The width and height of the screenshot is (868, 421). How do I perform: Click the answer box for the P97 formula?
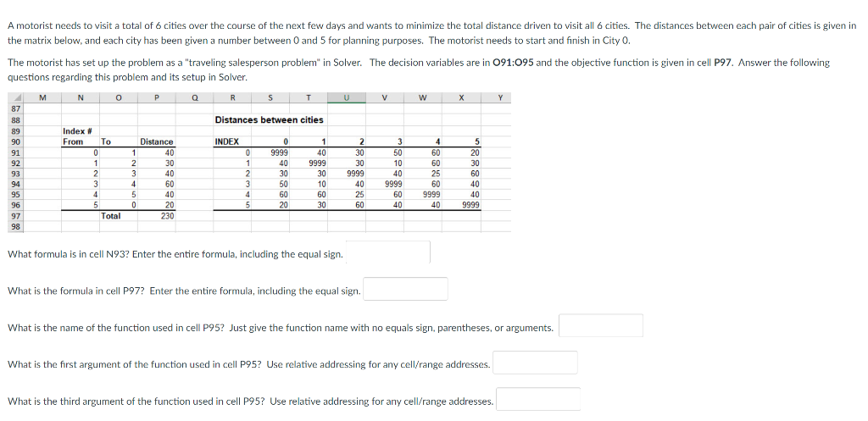[405, 289]
